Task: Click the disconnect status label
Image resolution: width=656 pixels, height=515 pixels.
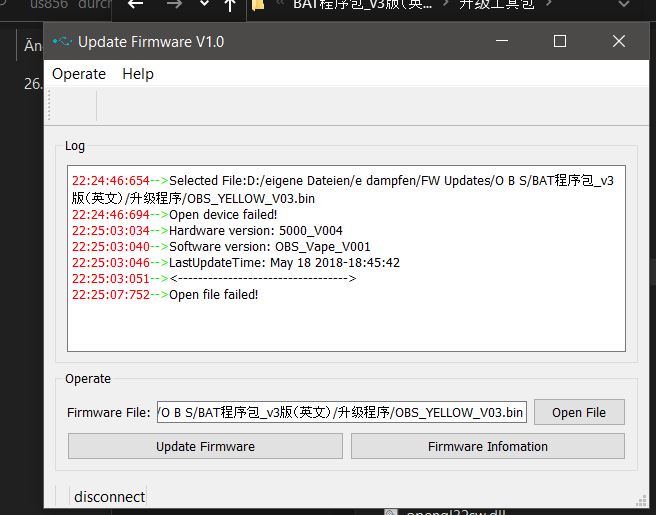Action: [109, 497]
